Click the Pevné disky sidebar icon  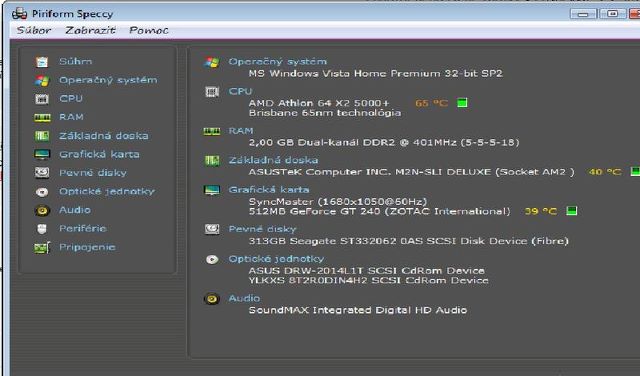pos(42,173)
